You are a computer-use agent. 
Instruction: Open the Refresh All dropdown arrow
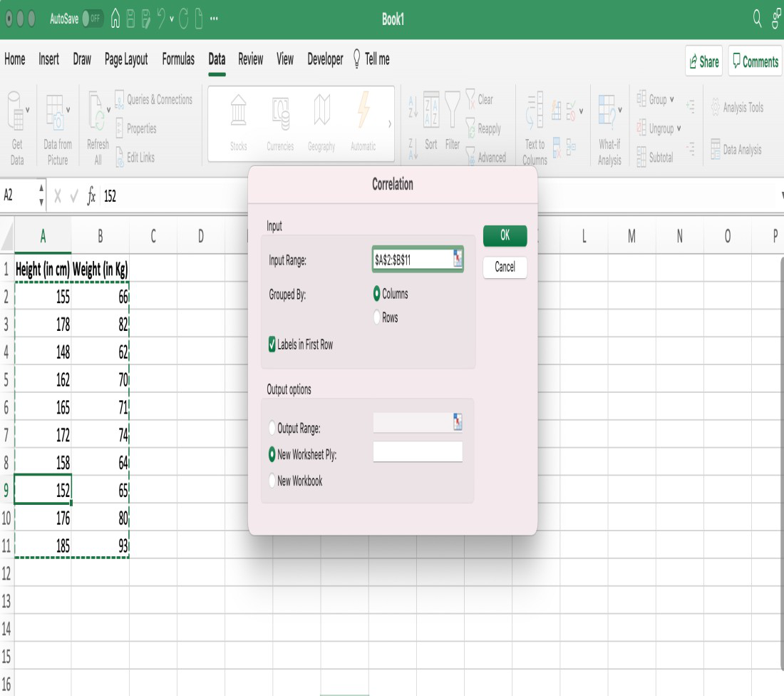[108, 110]
